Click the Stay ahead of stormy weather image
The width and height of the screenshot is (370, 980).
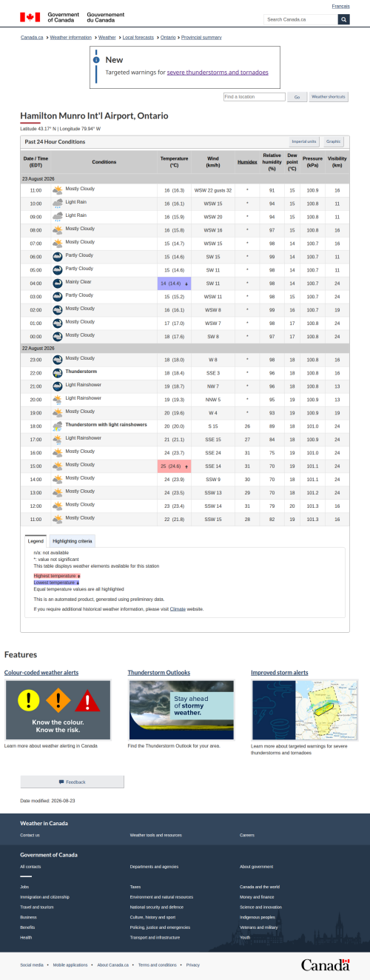pyautogui.click(x=181, y=710)
